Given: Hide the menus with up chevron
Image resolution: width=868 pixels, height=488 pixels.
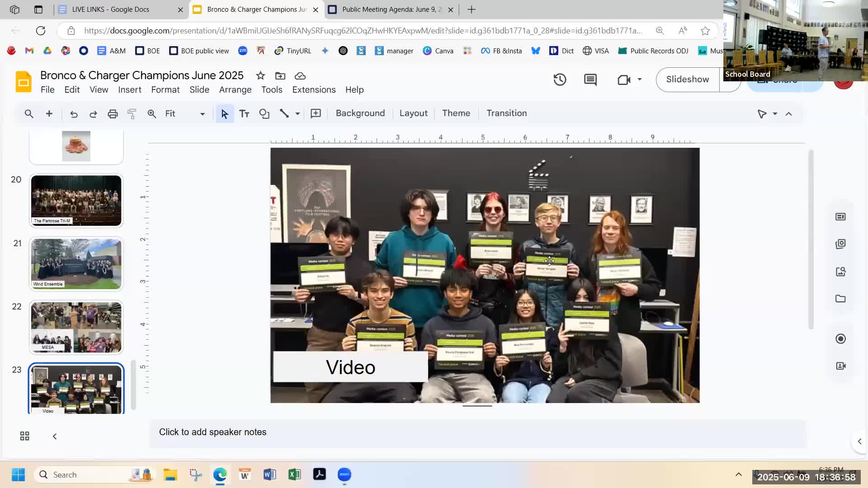Looking at the screenshot, I should point(789,114).
